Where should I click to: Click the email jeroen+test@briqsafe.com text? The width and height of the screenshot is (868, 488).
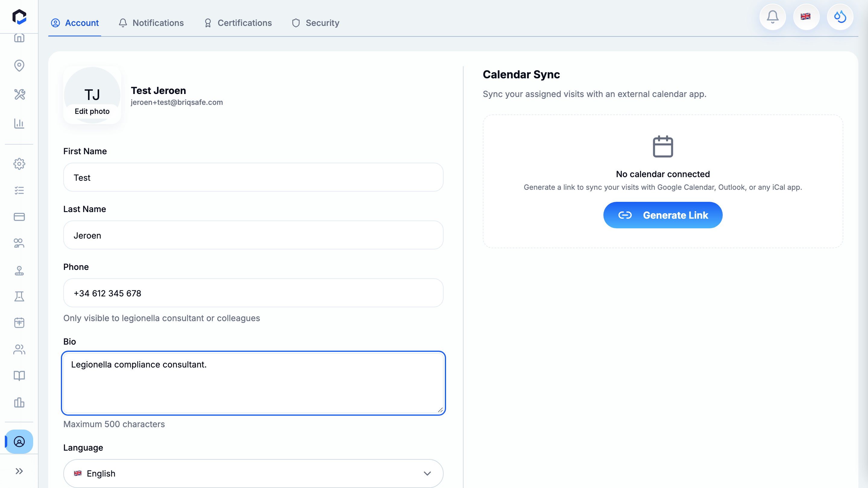pyautogui.click(x=177, y=102)
